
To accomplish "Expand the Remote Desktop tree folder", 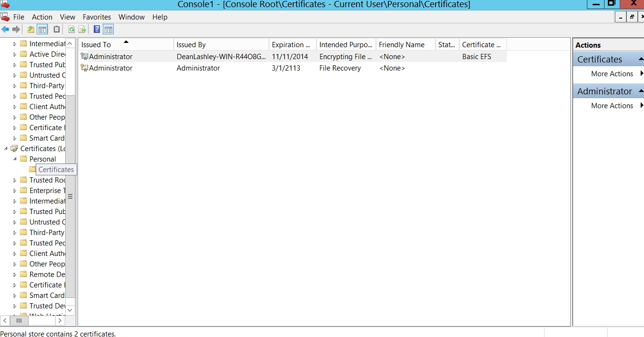I will tap(15, 275).
